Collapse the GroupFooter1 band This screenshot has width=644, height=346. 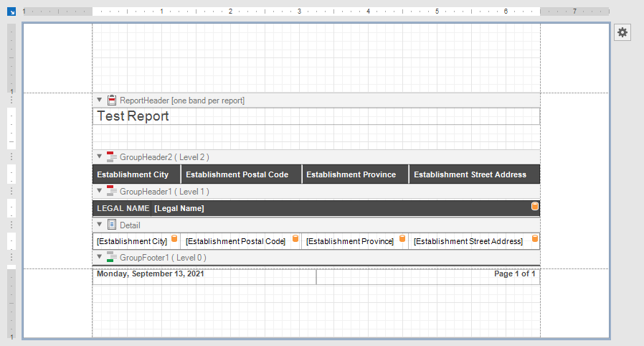[x=100, y=257]
